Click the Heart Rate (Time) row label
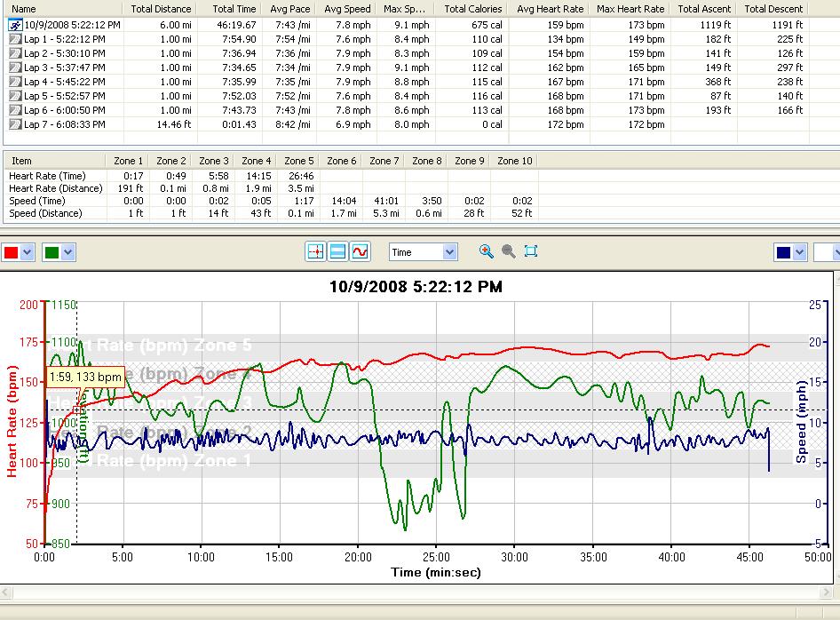Screen dimensions: 840x620 pyautogui.click(x=47, y=176)
